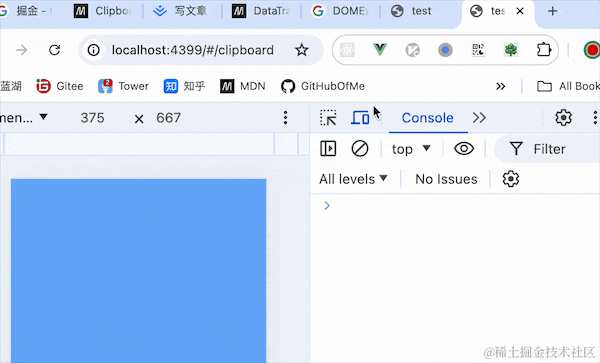
Task: Open the 蓝湖 bookmark
Action: coord(11,86)
